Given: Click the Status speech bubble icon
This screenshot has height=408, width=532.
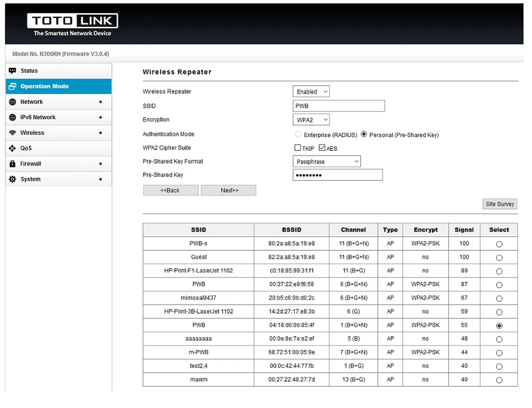Looking at the screenshot, I should (13, 71).
